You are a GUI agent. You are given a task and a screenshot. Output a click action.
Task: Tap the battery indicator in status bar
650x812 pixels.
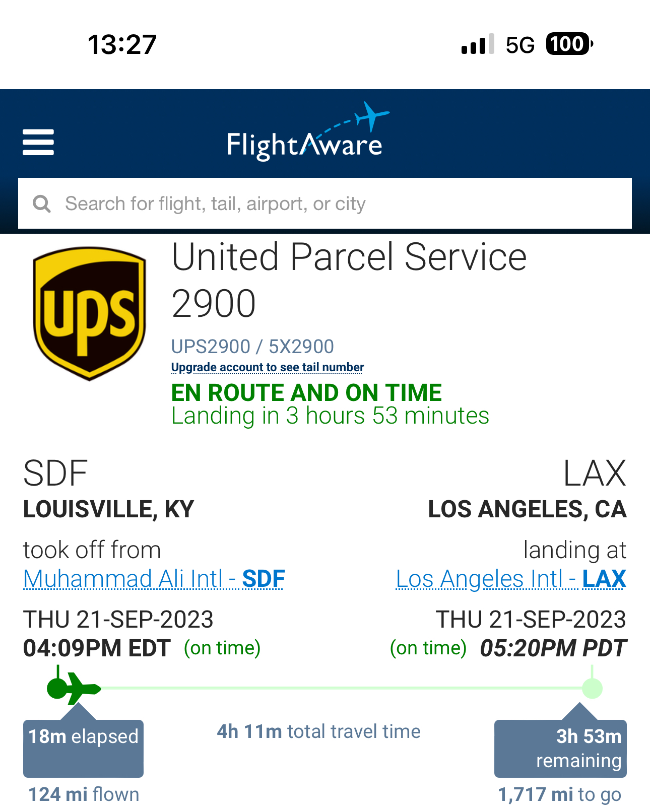click(569, 44)
